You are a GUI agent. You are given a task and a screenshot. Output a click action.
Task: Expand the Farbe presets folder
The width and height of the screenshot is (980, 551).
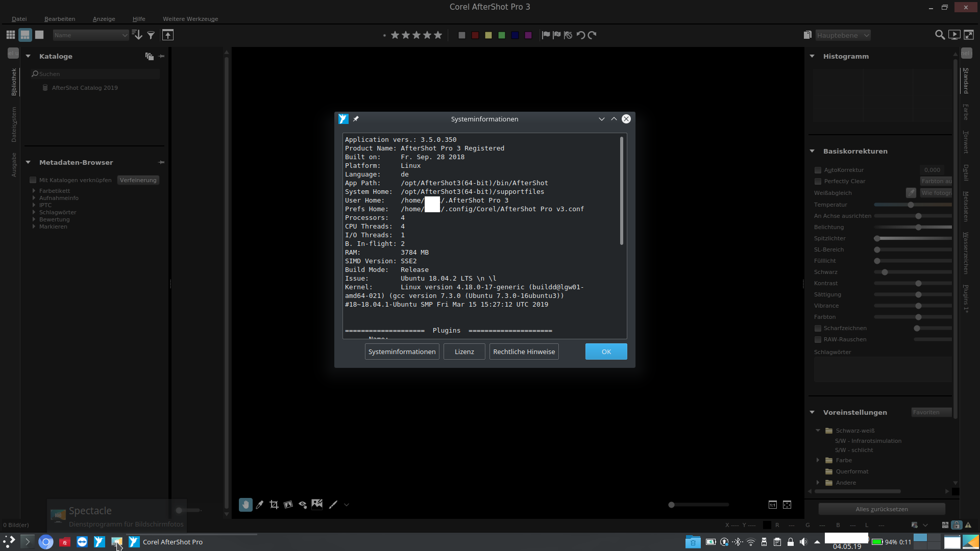pos(818,460)
